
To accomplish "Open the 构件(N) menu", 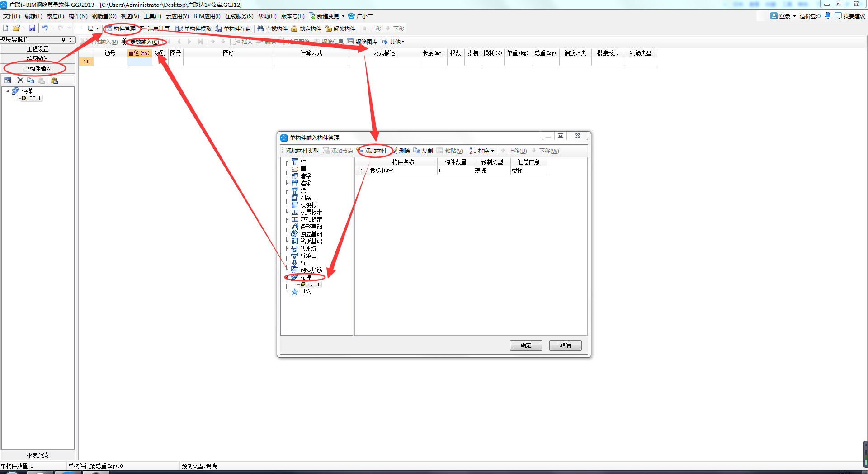I will (78, 16).
